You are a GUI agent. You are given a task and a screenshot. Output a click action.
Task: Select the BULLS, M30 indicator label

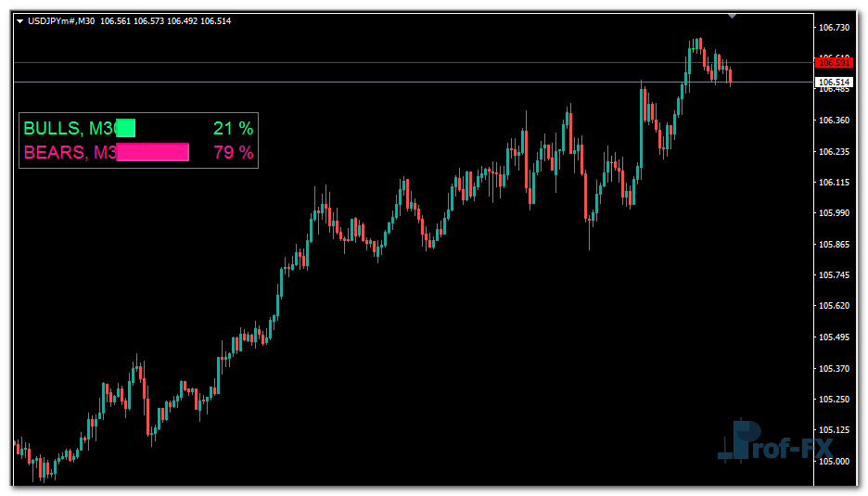(x=69, y=129)
